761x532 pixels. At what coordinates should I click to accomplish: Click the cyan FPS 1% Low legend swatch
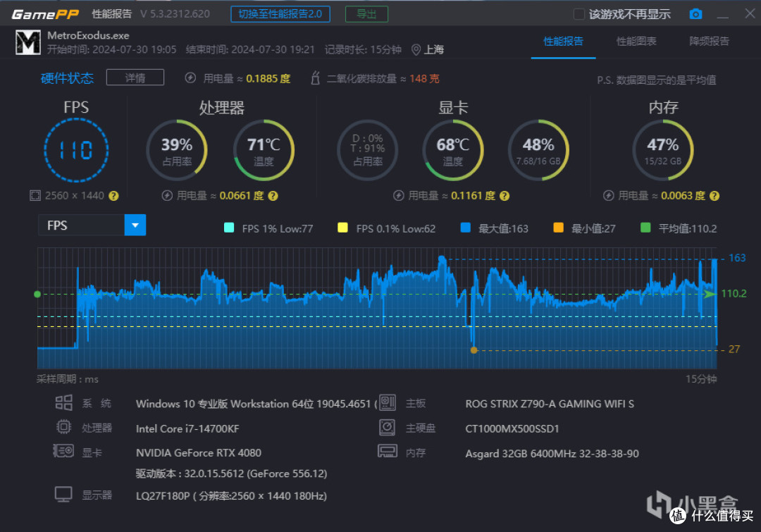click(229, 228)
